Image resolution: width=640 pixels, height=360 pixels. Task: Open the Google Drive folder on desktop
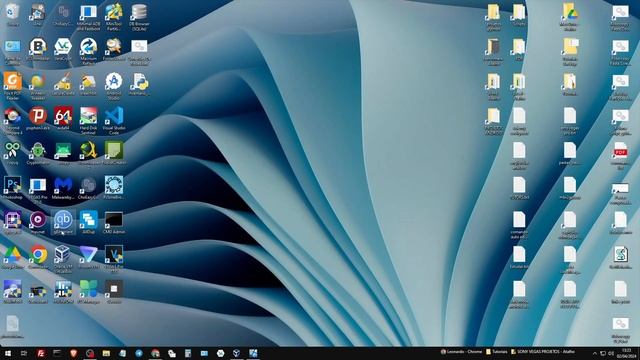(x=570, y=17)
